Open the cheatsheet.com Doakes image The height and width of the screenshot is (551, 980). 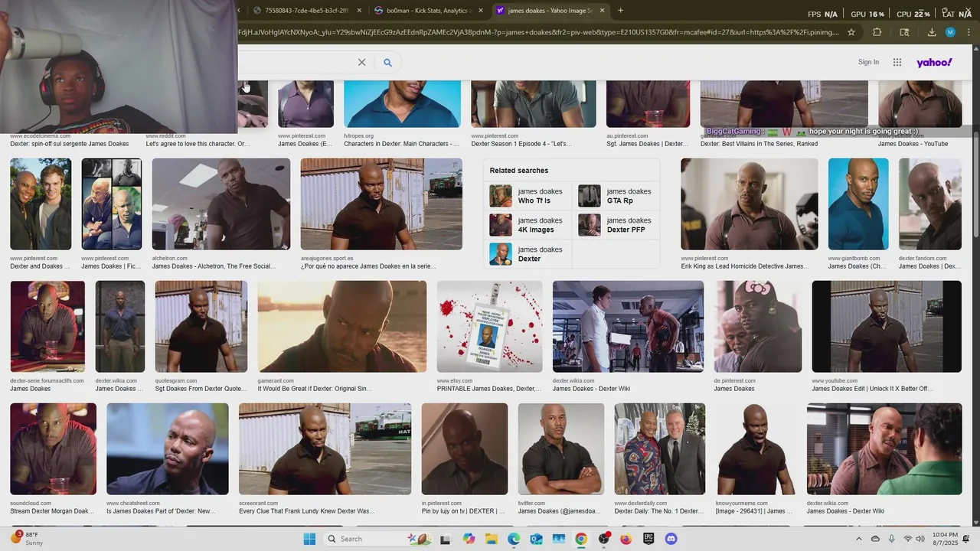(168, 449)
